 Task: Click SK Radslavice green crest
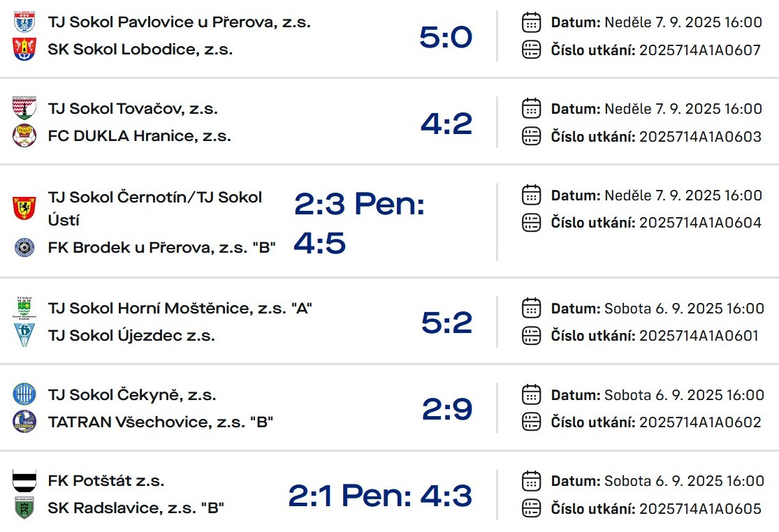(24, 508)
